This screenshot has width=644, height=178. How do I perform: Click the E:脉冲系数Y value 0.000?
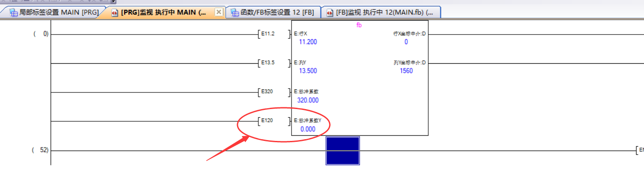pos(308,129)
